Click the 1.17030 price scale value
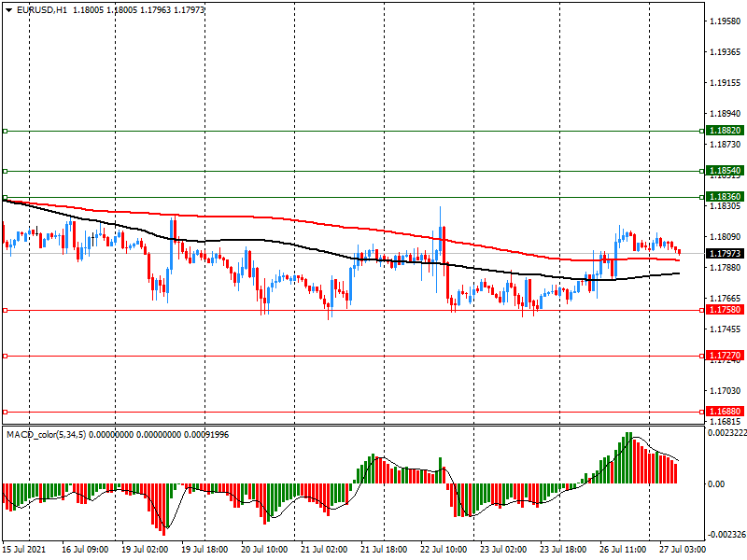Screen dimensions: 747x560 [726, 391]
